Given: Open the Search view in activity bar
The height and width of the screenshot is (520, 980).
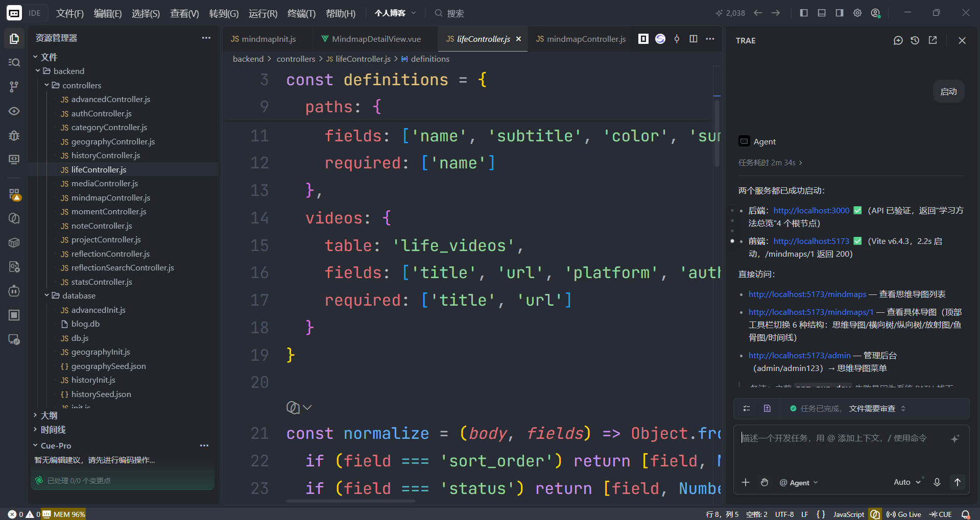Looking at the screenshot, I should 14,62.
